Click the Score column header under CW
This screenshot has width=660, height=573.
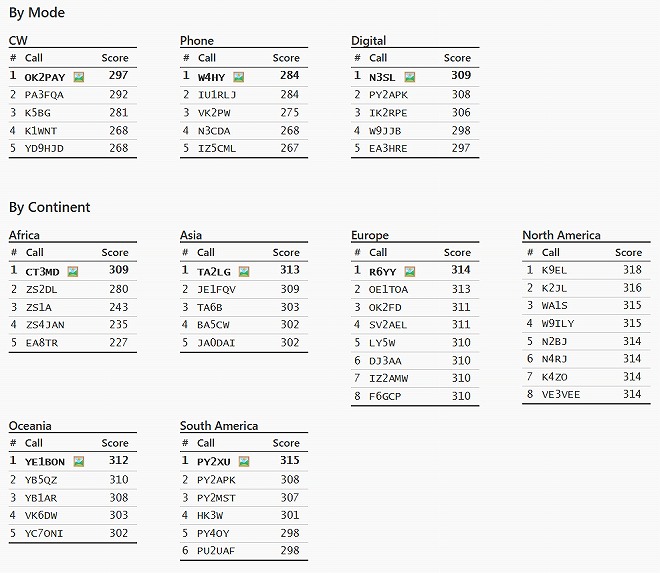[115, 58]
